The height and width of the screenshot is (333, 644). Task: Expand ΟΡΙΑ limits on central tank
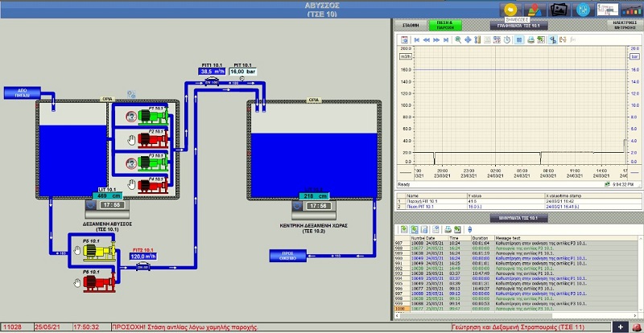[316, 101]
